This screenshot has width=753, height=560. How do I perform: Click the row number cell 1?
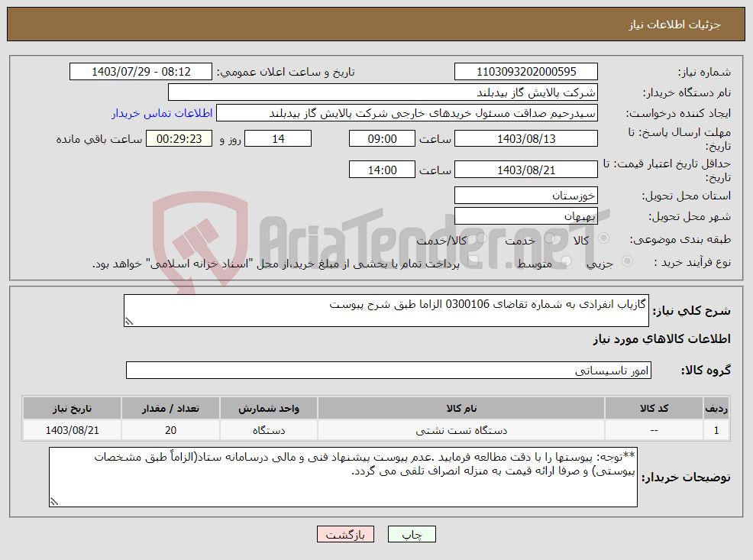pos(716,430)
